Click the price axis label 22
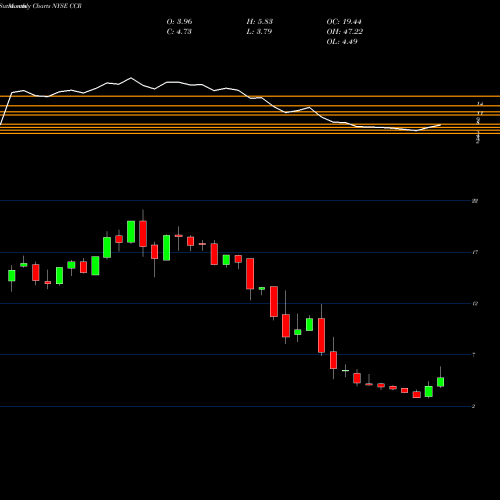Viewport: 500px width, 500px height. click(x=475, y=201)
